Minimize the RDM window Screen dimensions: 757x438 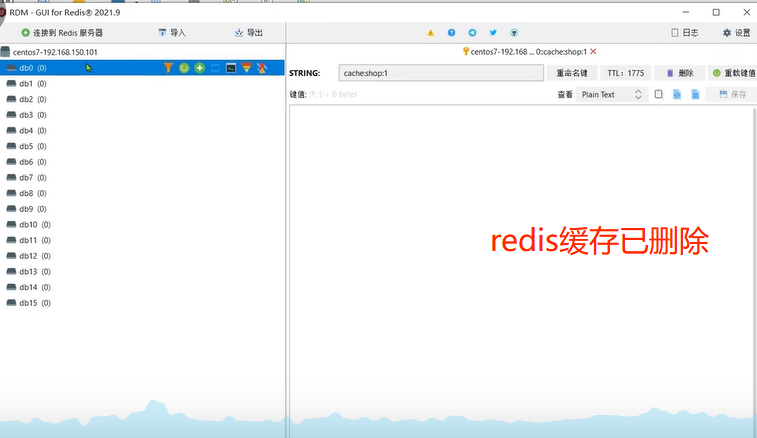[x=686, y=12]
